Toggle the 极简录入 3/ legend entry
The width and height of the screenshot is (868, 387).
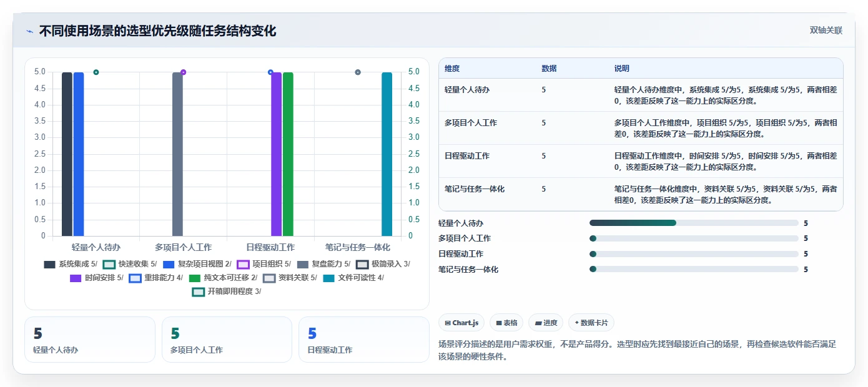(383, 264)
